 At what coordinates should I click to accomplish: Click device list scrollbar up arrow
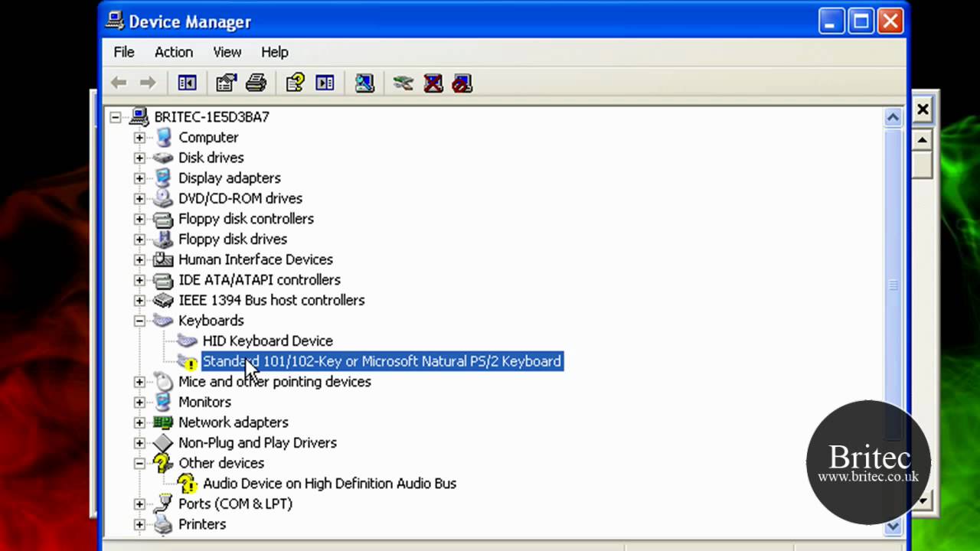click(893, 117)
